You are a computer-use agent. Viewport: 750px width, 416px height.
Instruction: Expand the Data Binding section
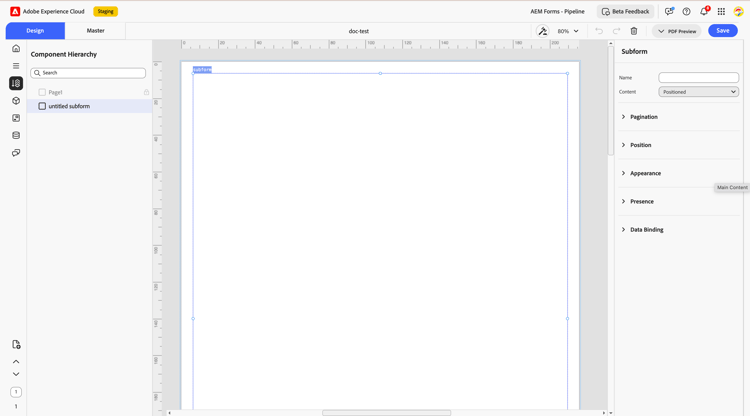click(642, 230)
